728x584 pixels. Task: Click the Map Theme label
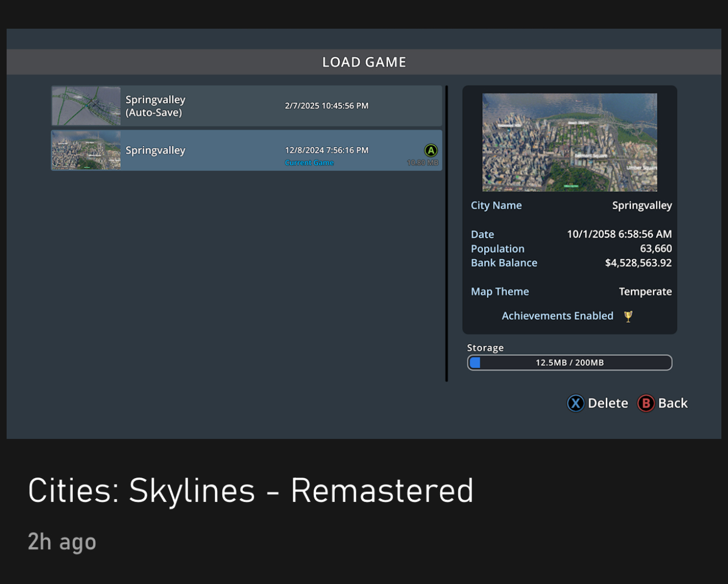[500, 292]
